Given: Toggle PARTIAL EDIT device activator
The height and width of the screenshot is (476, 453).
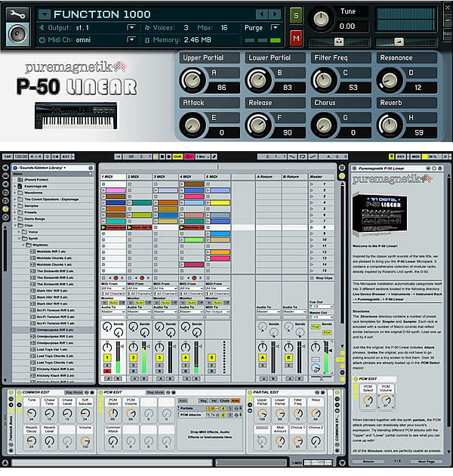Looking at the screenshot, I should [249, 392].
